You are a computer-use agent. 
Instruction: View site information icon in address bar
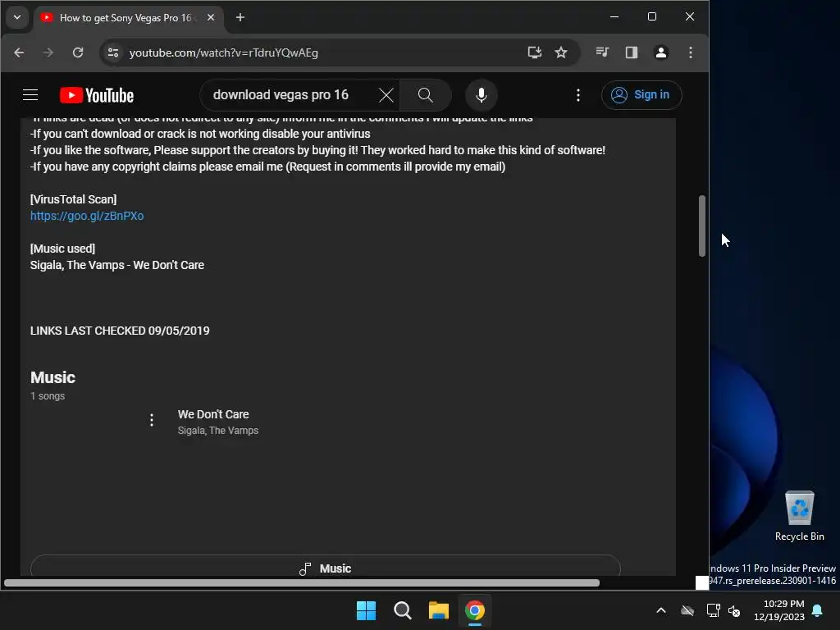(x=113, y=52)
